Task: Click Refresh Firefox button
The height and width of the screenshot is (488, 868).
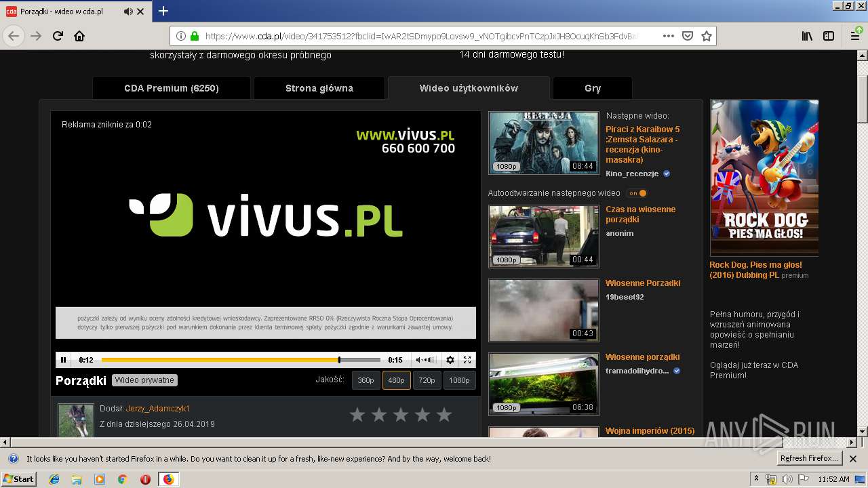Action: coord(809,458)
